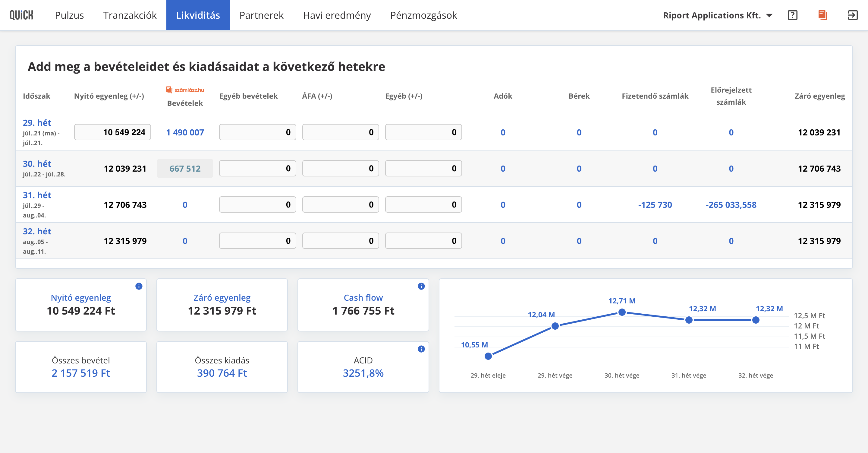Focus ÁFA field in 32. hét row
This screenshot has width=868, height=453.
340,241
